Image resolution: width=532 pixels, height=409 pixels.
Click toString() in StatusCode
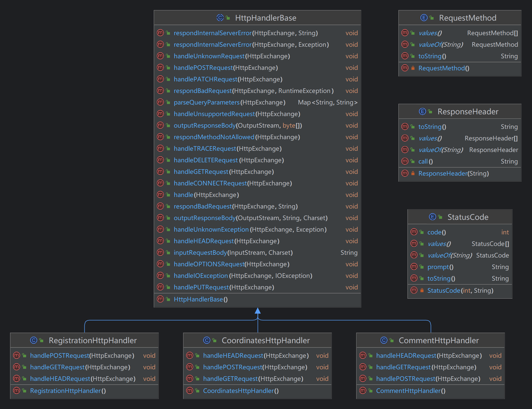(441, 278)
